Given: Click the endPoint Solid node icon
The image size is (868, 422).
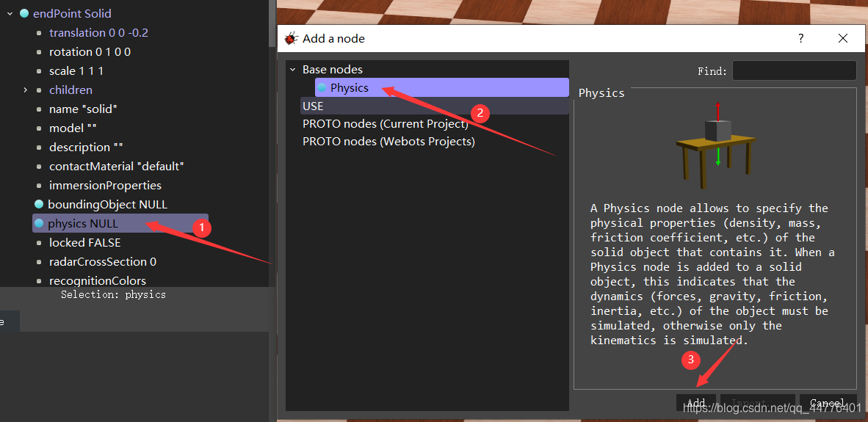Looking at the screenshot, I should pos(24,13).
